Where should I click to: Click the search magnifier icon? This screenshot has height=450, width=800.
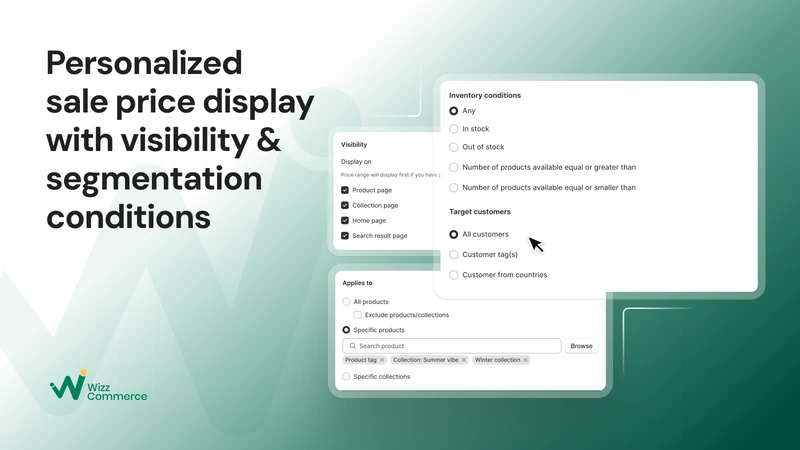click(x=352, y=346)
